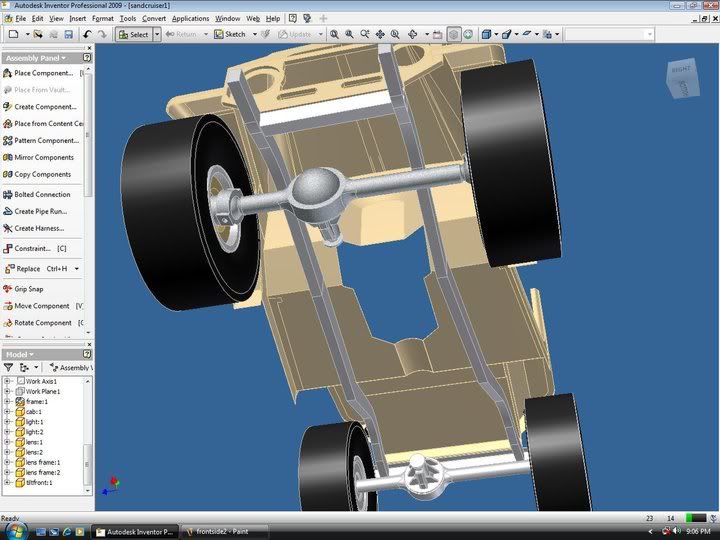Click the Grip Snap icon
Screen dimensions: 720x540
click(x=7, y=289)
